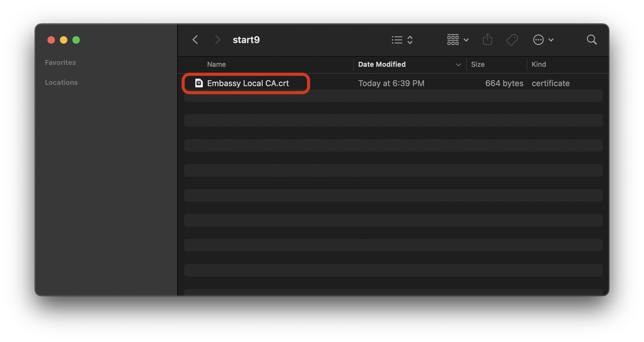
Task: Open the list view switcher
Action: click(402, 40)
